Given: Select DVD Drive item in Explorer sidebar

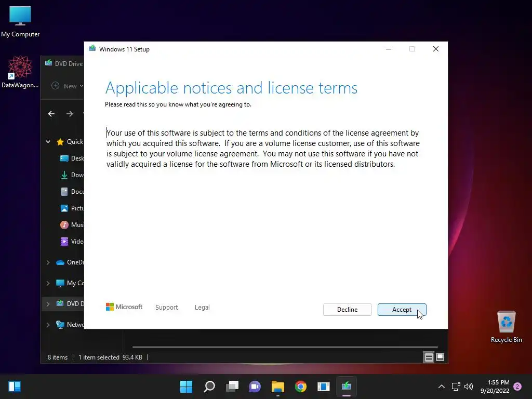Looking at the screenshot, I should click(70, 303).
